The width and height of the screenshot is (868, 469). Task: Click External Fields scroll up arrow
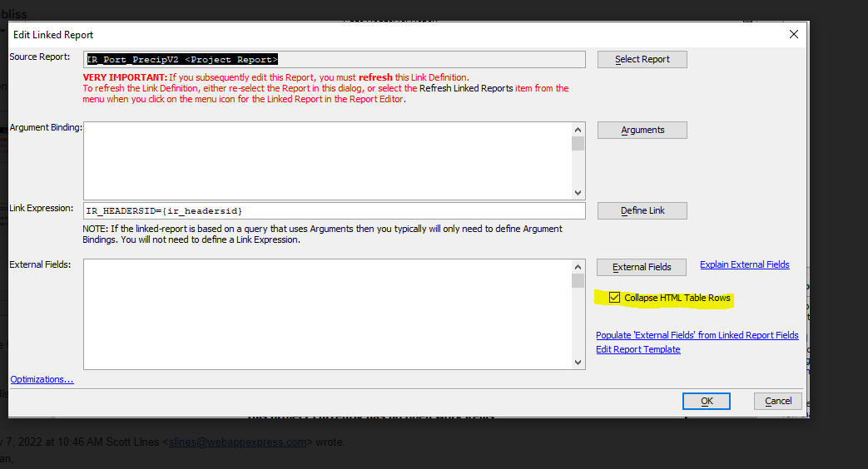pyautogui.click(x=578, y=267)
